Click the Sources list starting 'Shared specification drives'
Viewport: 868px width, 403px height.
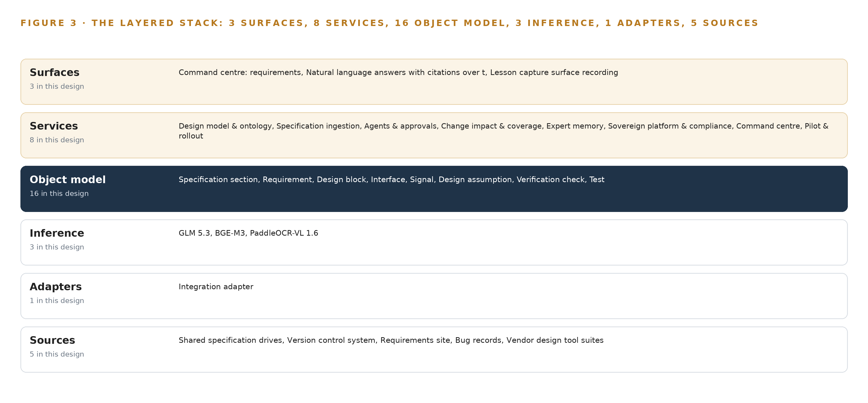click(x=391, y=340)
